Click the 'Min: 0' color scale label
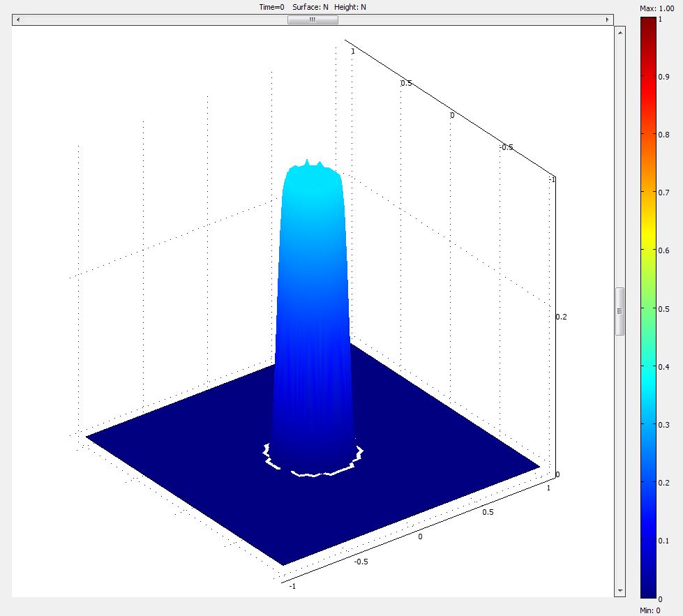The width and height of the screenshot is (683, 616). (649, 609)
